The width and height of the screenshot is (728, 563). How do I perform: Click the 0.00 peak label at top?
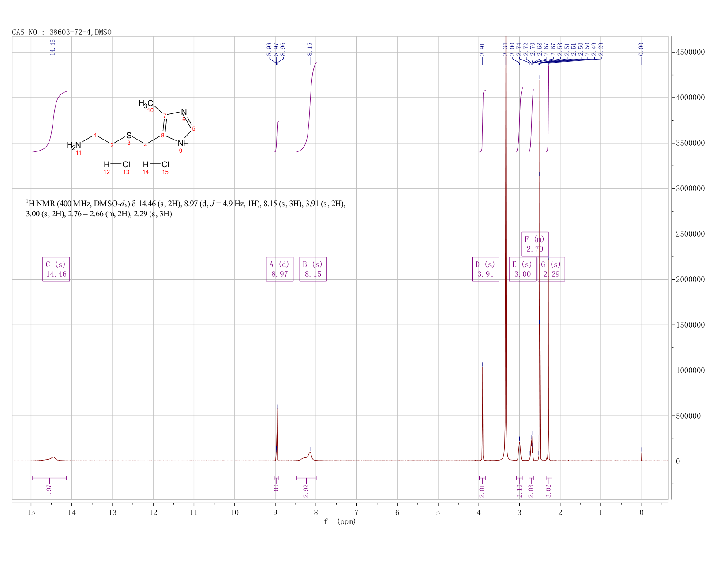642,49
